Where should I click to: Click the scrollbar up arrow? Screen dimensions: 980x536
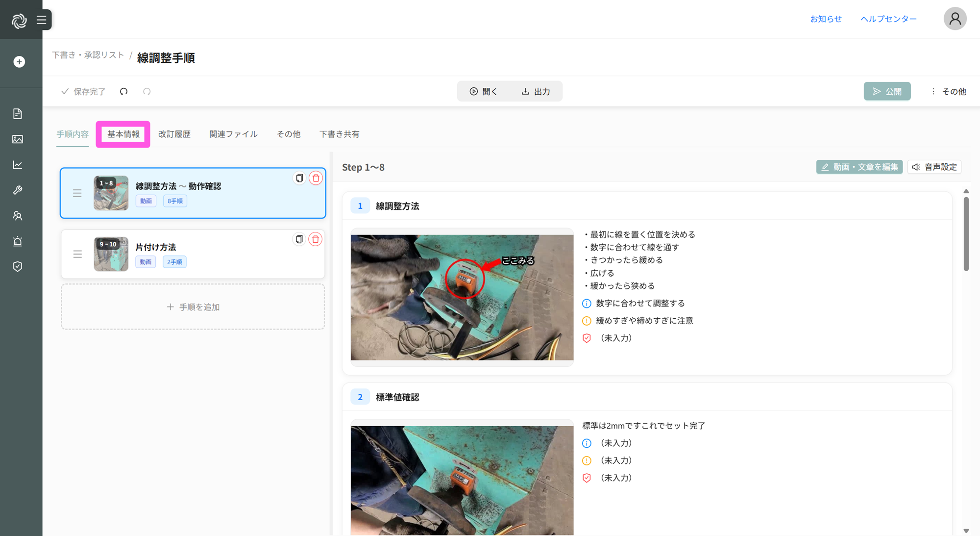click(x=966, y=191)
